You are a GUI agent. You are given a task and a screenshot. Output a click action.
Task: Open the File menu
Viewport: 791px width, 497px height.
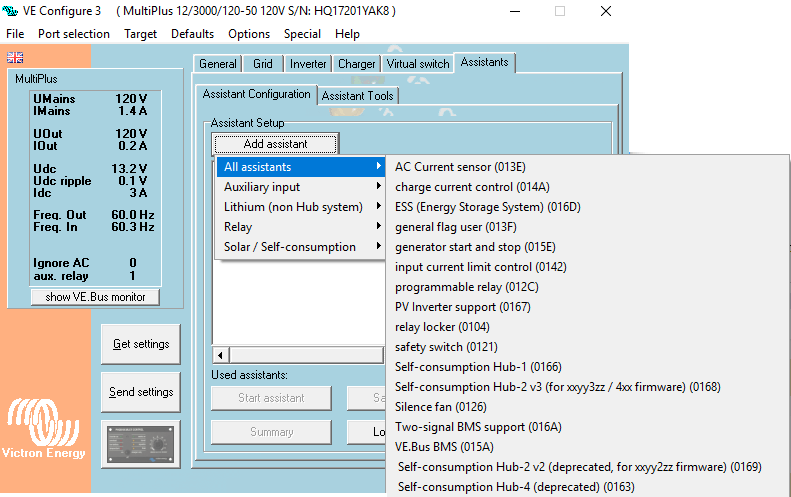[x=15, y=34]
